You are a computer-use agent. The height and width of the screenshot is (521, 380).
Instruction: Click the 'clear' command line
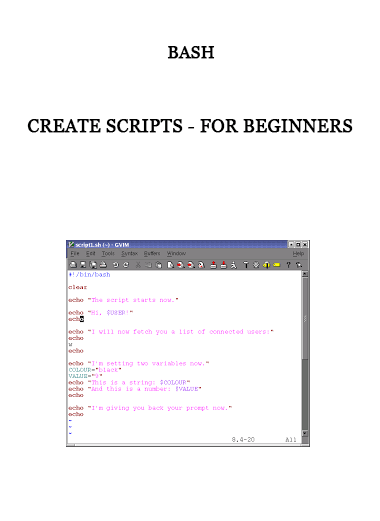click(77, 287)
